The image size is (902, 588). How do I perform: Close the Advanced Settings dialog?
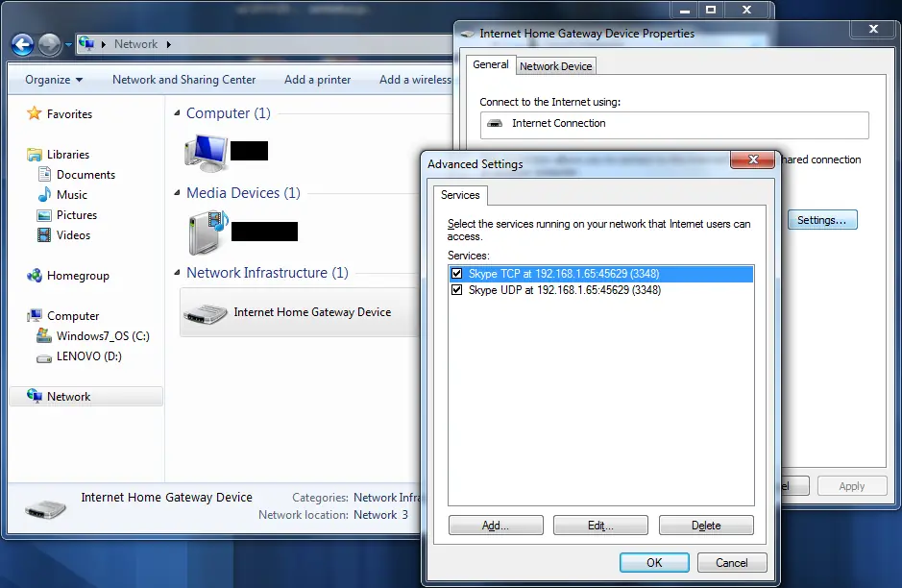coord(753,159)
